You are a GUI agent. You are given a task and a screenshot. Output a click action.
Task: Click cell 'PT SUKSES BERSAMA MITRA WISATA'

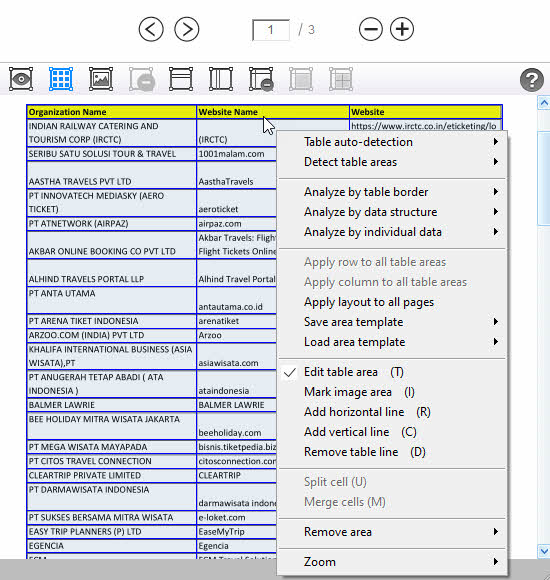[x=111, y=517]
